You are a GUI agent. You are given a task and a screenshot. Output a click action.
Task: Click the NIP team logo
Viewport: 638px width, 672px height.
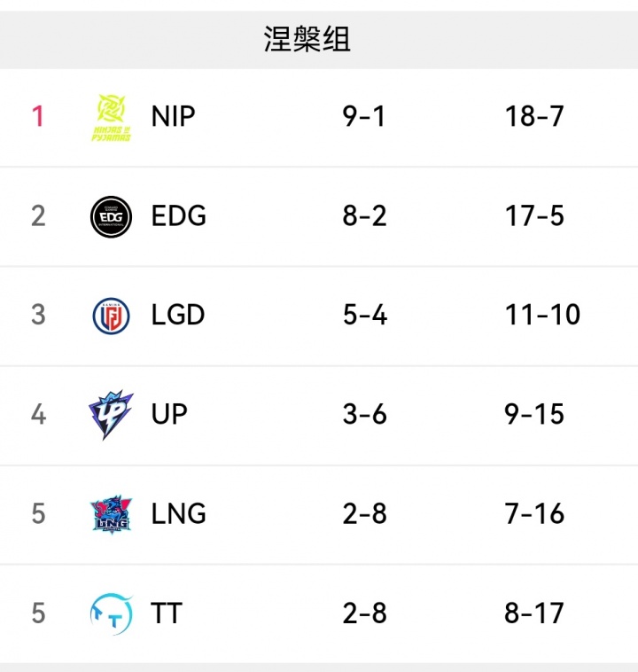(112, 117)
